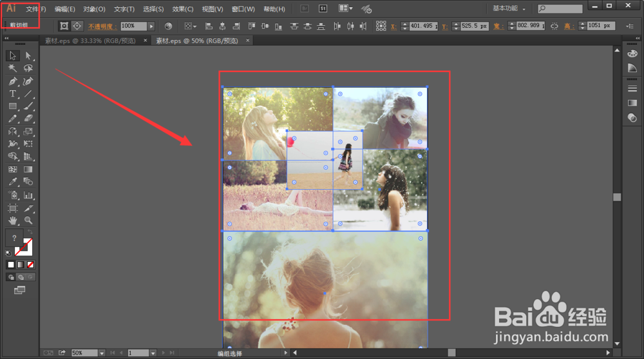Switch to Draw Behind mode
Image resolution: width=644 pixels, height=359 pixels.
pyautogui.click(x=21, y=277)
